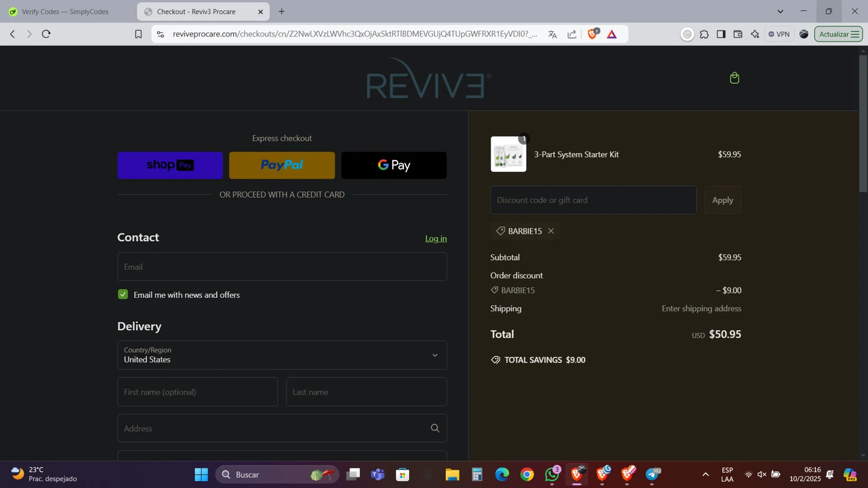Expand the Country/Region dropdown

coord(282,355)
